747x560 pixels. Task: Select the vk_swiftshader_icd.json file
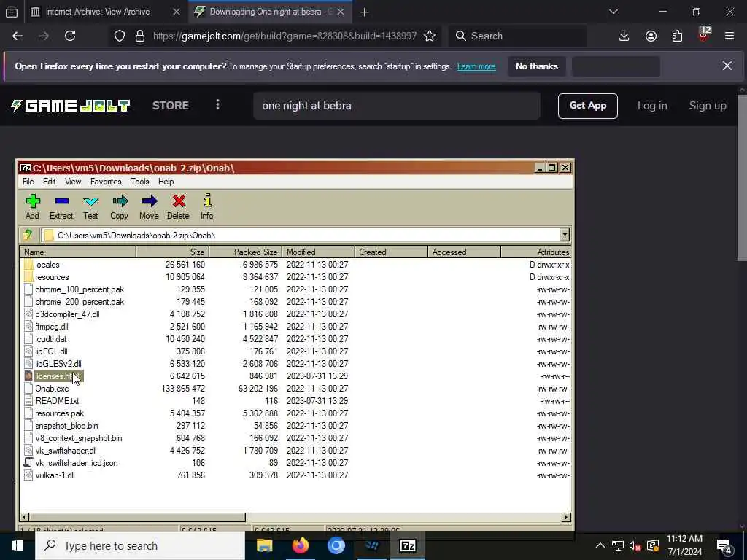pyautogui.click(x=76, y=463)
